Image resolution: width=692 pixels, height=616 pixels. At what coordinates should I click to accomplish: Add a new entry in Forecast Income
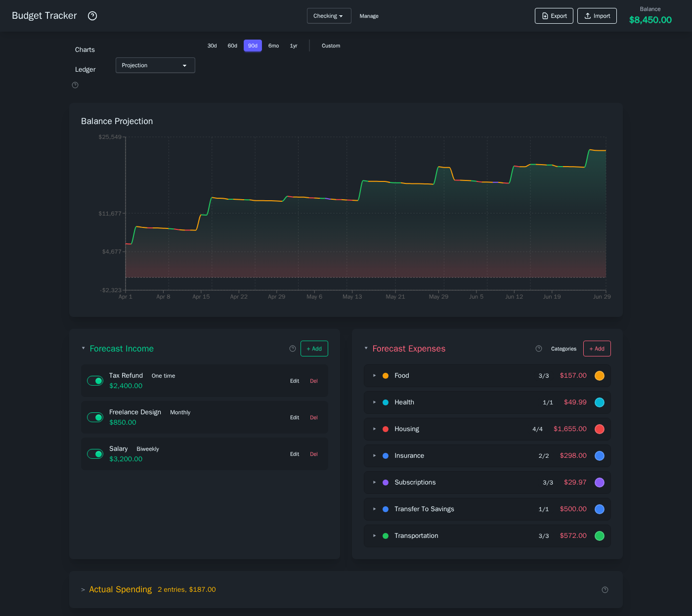pyautogui.click(x=314, y=349)
